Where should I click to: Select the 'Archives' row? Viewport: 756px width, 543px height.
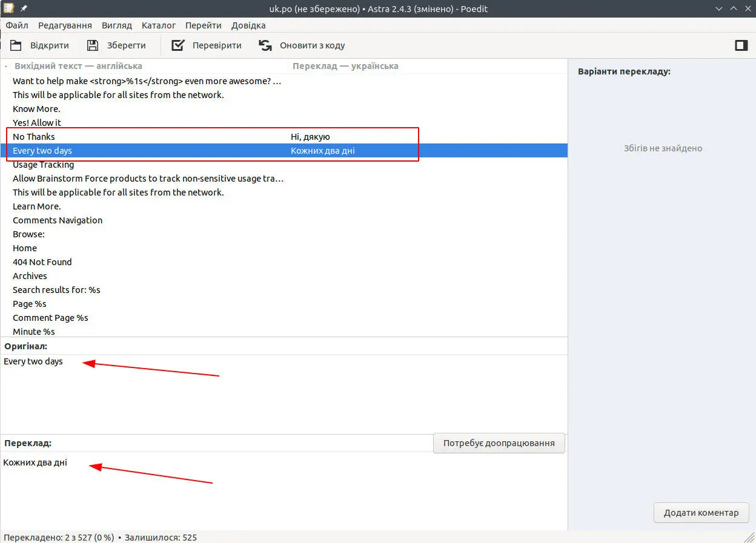(x=284, y=276)
